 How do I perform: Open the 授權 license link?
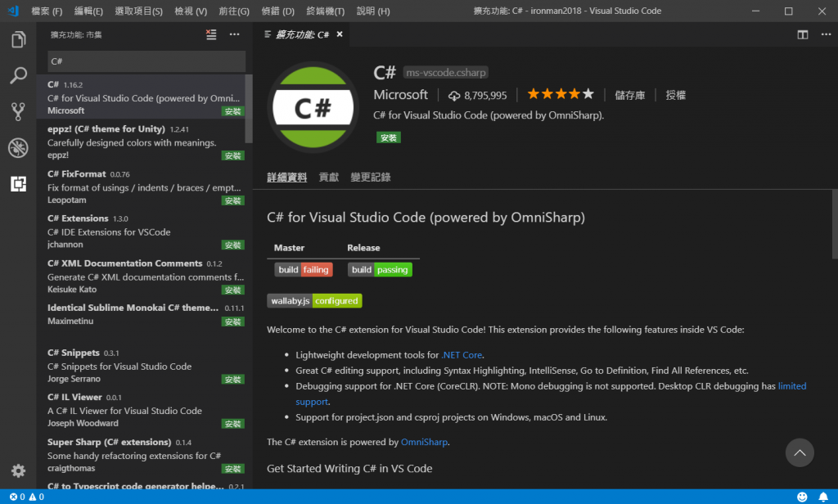click(x=675, y=95)
